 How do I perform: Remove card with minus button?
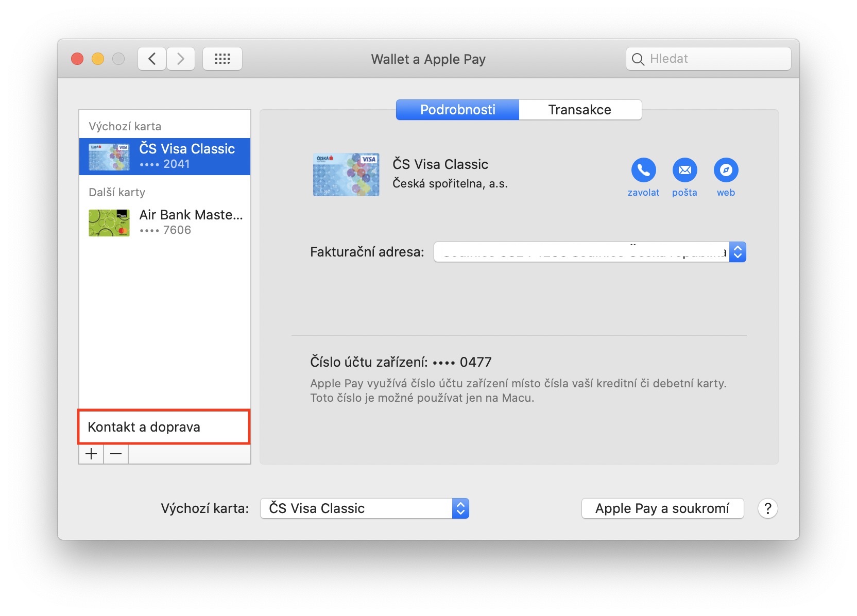point(116,454)
